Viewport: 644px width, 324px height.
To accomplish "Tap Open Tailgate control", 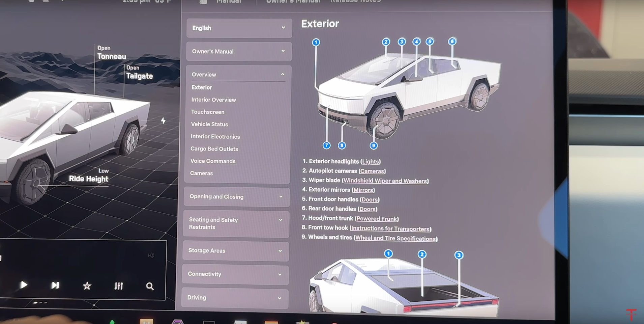I will point(139,73).
